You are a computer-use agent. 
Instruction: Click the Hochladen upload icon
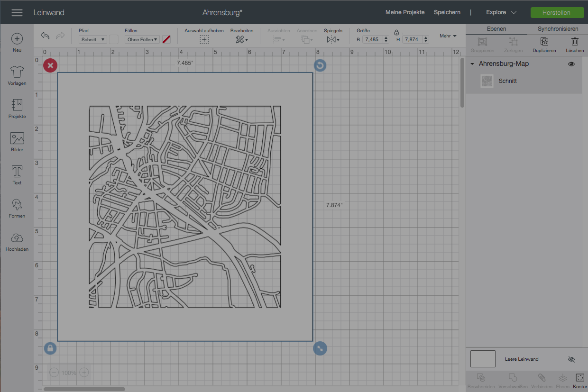coord(17,238)
